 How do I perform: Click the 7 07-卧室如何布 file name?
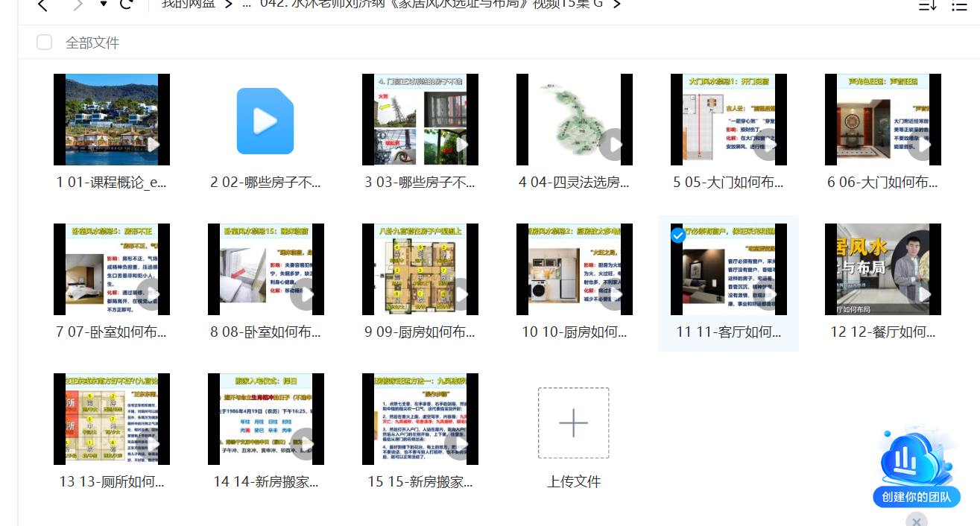pyautogui.click(x=112, y=332)
